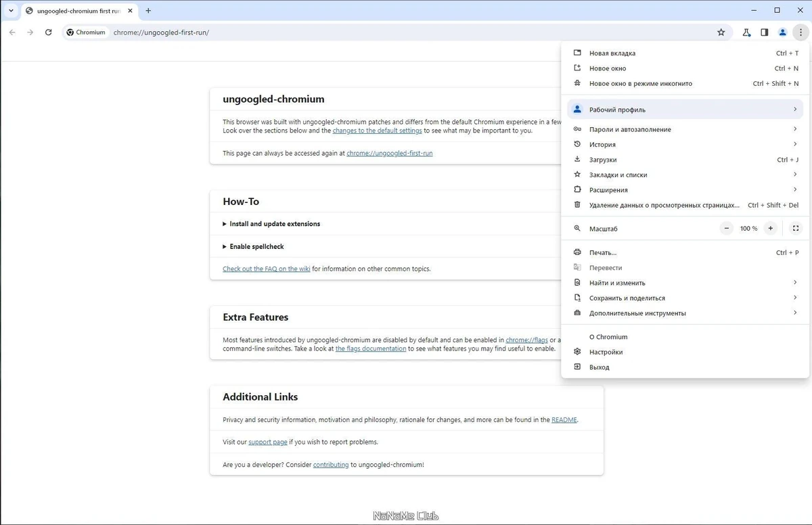Choose Новая вкладка from the menu
812x525 pixels.
point(685,53)
